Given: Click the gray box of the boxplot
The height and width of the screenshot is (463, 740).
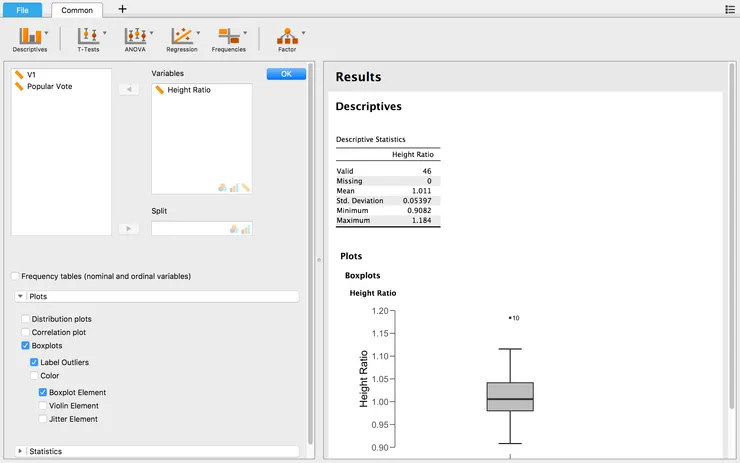Looking at the screenshot, I should click(x=510, y=396).
